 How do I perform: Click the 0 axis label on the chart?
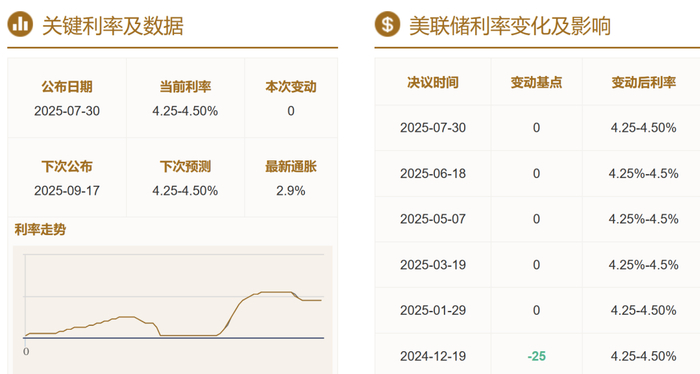coord(26,352)
